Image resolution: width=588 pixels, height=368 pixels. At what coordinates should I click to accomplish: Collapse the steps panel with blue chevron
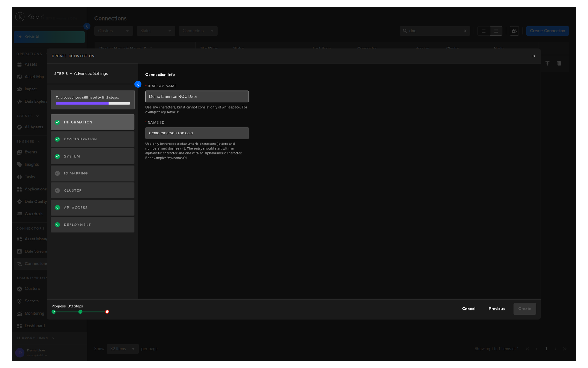(138, 84)
